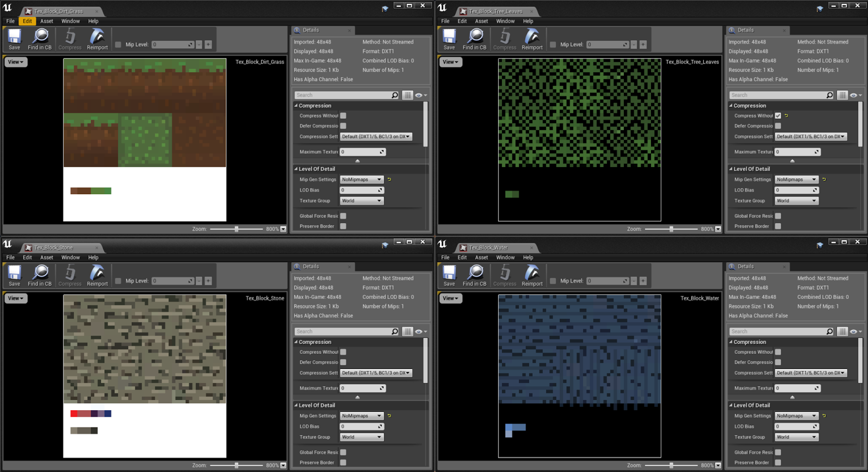The height and width of the screenshot is (472, 868).
Task: Click Compress button in Tex_Block_Water toolbar
Action: [505, 275]
